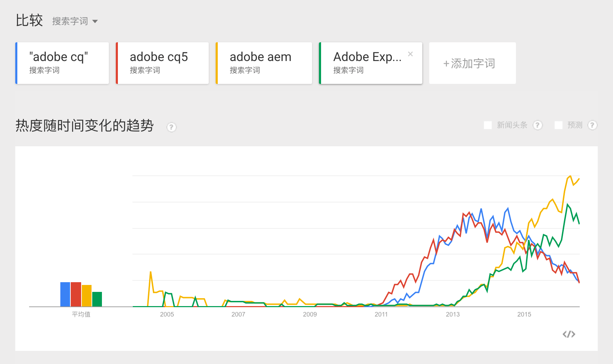
Task: Open help icon beside 热度随时间变化的趋势 heading
Action: (x=171, y=127)
